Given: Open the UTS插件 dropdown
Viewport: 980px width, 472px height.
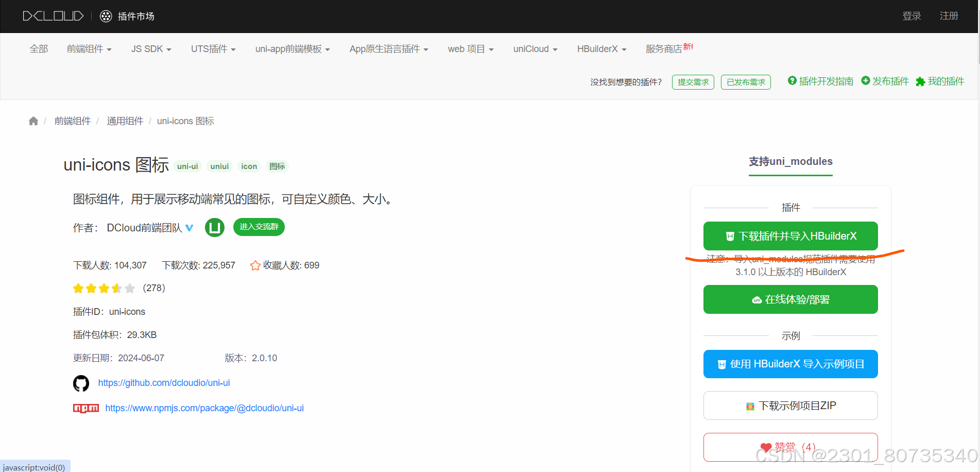Looking at the screenshot, I should (x=213, y=49).
